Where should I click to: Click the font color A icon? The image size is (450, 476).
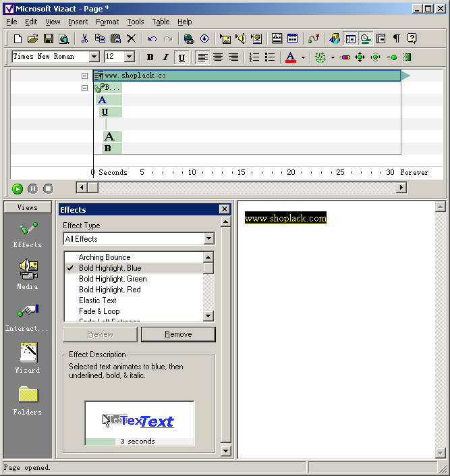[x=291, y=57]
